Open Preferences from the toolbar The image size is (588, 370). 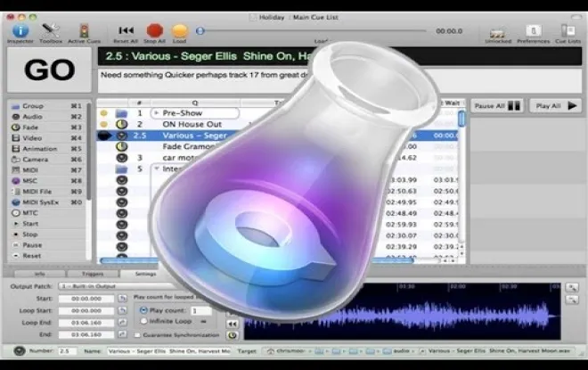pos(533,31)
